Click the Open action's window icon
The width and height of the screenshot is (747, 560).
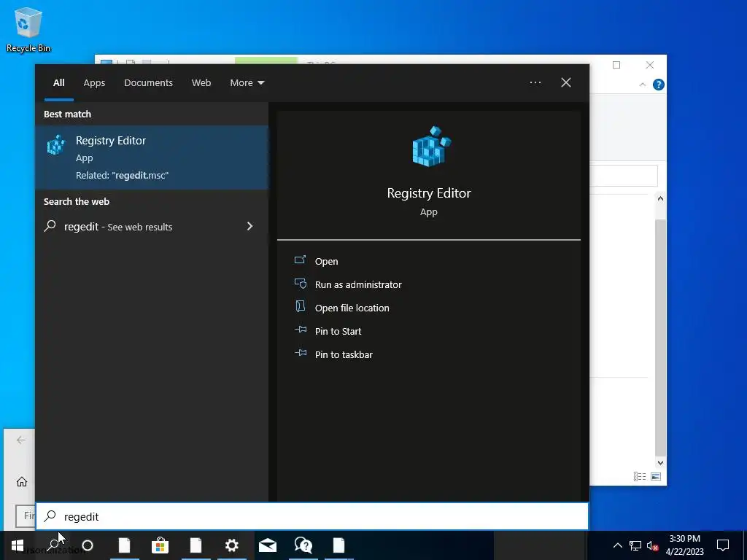point(300,260)
